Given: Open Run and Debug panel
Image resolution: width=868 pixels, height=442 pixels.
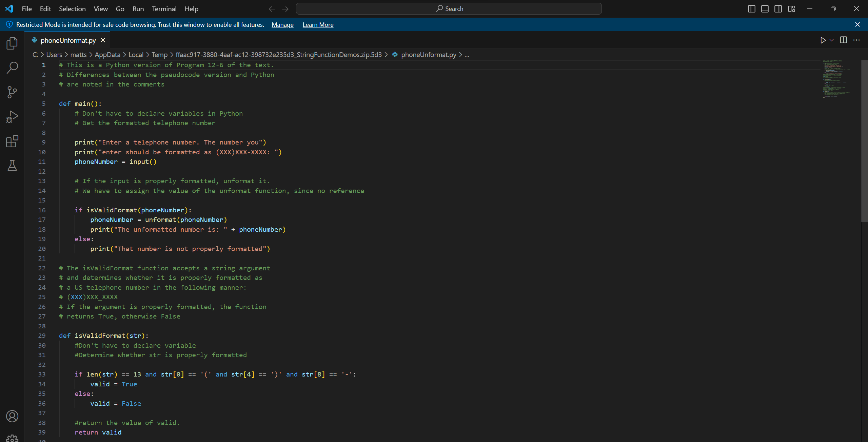Looking at the screenshot, I should click(x=12, y=116).
